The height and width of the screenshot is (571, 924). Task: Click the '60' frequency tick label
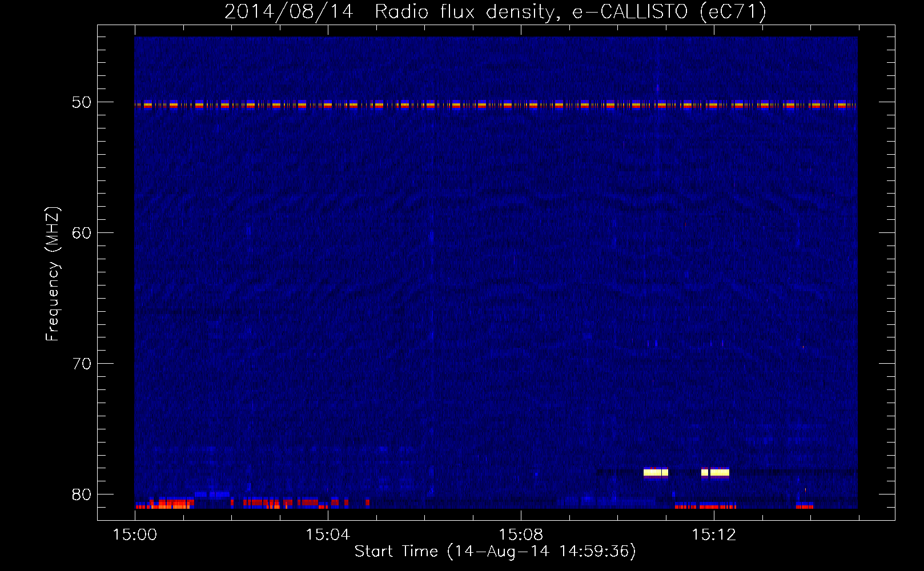(x=82, y=233)
